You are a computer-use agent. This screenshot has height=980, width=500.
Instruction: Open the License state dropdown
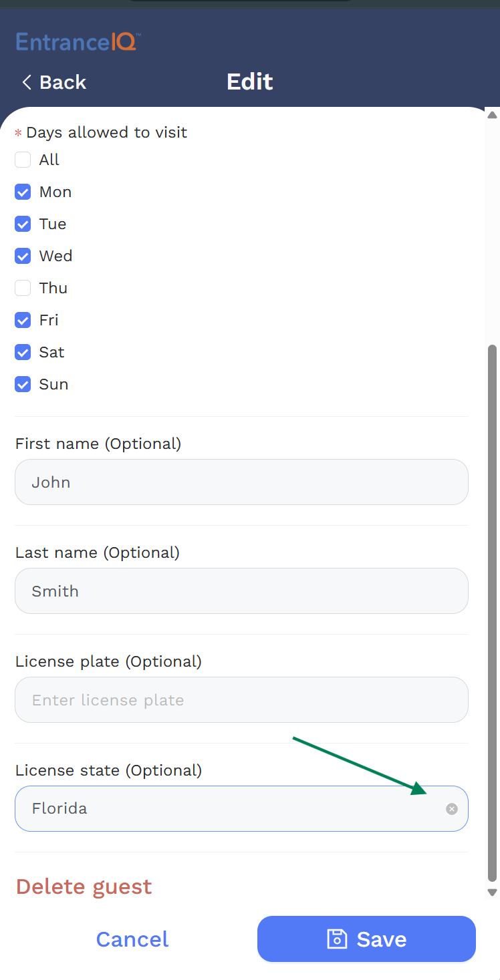tap(227, 808)
